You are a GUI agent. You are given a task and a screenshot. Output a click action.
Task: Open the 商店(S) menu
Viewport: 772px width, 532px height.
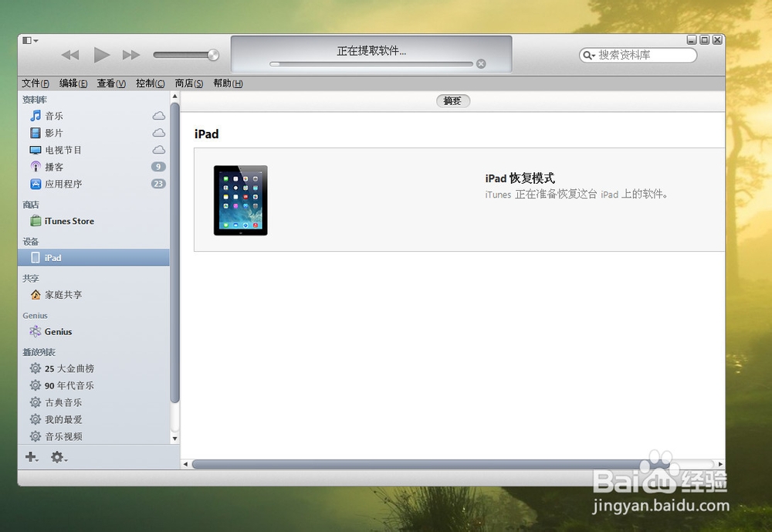click(x=189, y=83)
